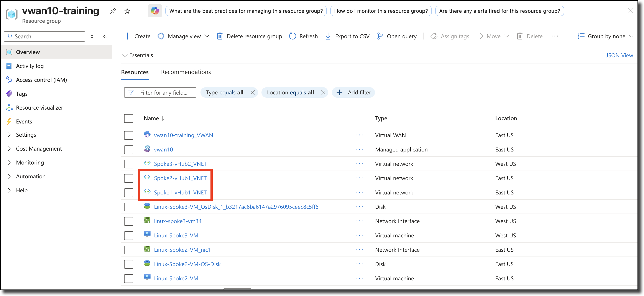Screen dimensions: 644x296
Task: Open the Spoke1-vHub1_VNET virtual network
Action: [x=180, y=192]
